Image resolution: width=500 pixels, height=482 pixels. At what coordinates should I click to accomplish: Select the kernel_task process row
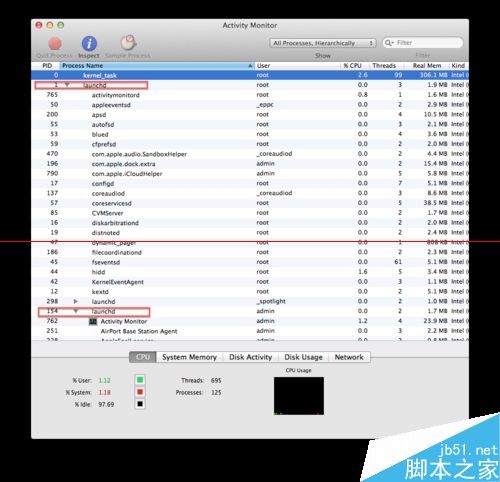point(250,75)
